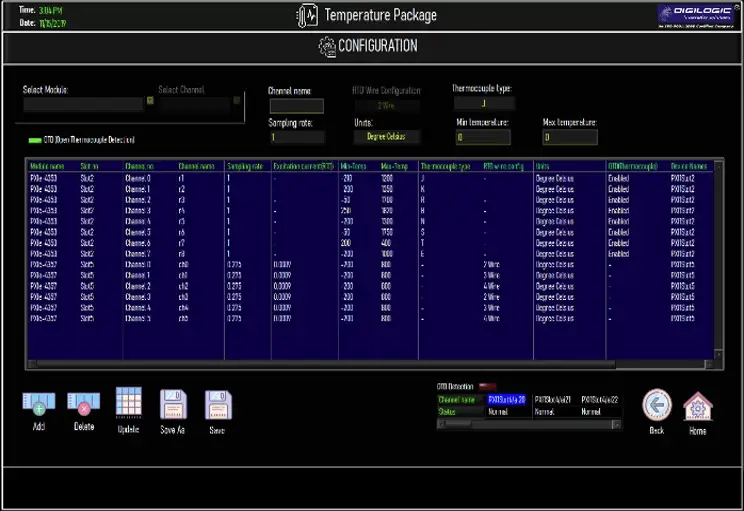Viewport: 744px width, 511px height.
Task: Toggle the OTD Detection red indicator
Action: [x=487, y=385]
